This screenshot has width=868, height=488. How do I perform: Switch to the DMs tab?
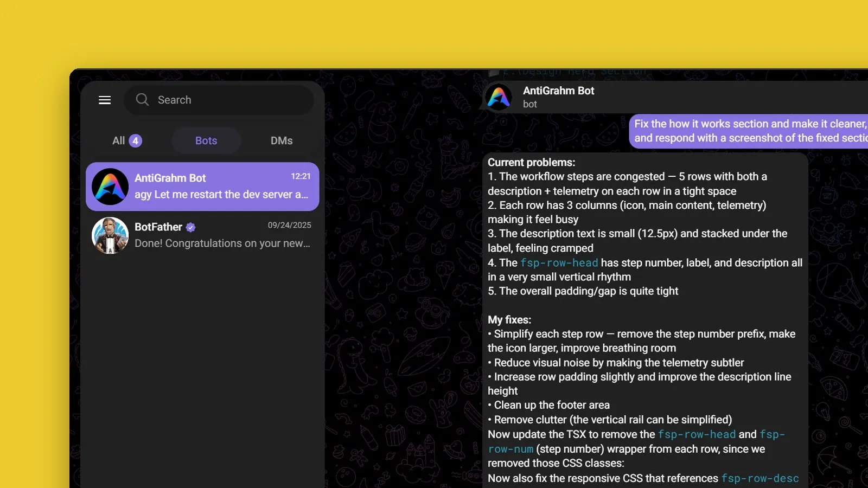click(282, 140)
